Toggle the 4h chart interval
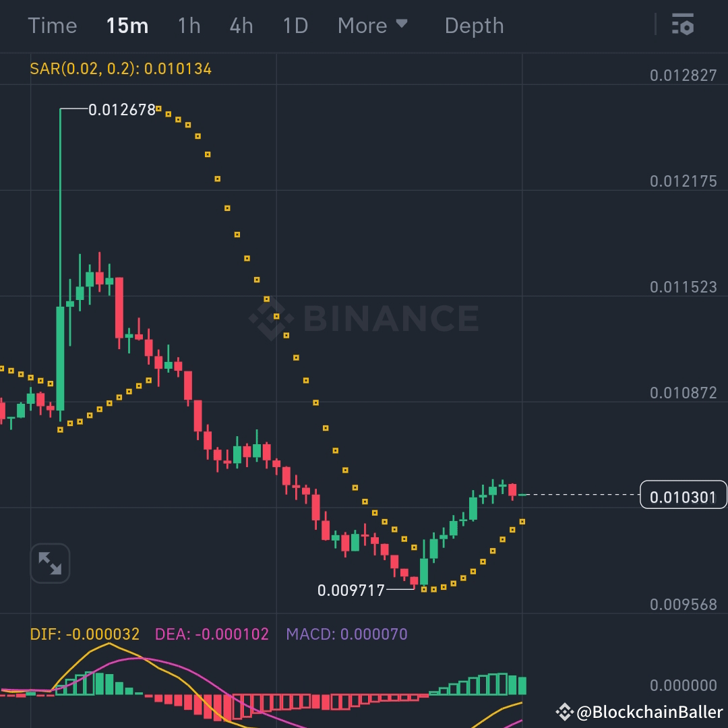Viewport: 728px width, 728px height. pos(241,26)
